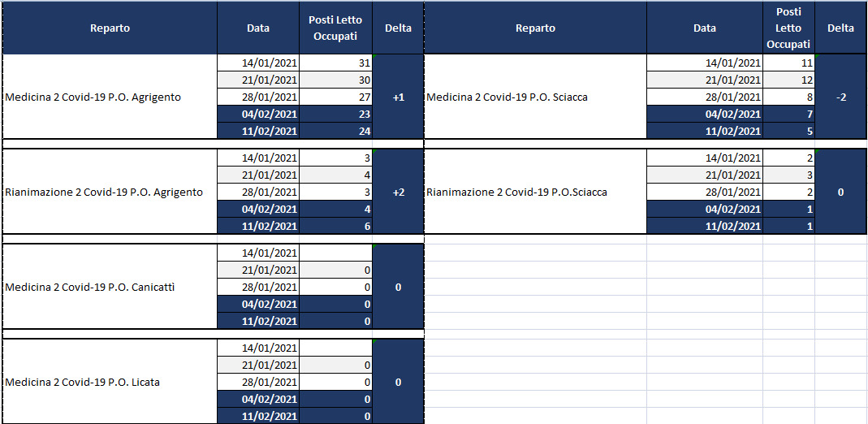Click the left Posti Letto Occupati header
Viewport: 868px width, 424px height.
pyautogui.click(x=336, y=28)
